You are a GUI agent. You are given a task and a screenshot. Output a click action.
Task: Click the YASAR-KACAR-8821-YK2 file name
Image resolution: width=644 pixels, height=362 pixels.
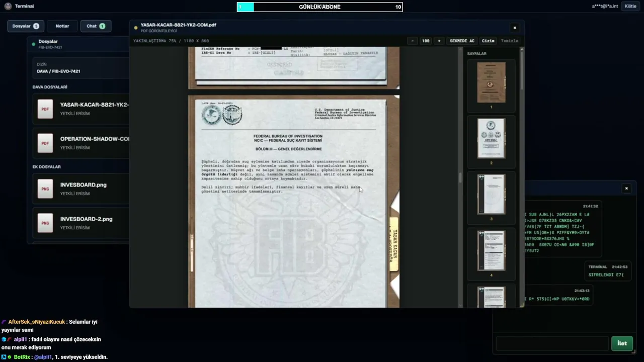point(95,105)
